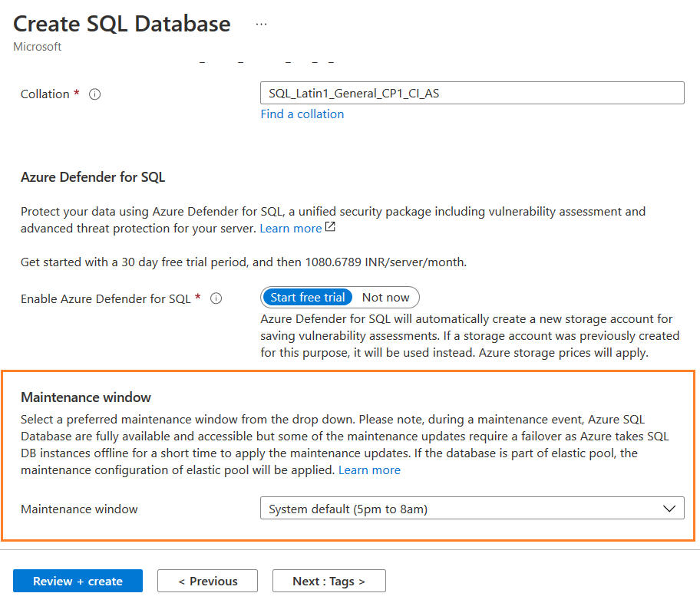Screen dimensions: 700x603
Task: Open the Find a collation link
Action: pyautogui.click(x=302, y=114)
